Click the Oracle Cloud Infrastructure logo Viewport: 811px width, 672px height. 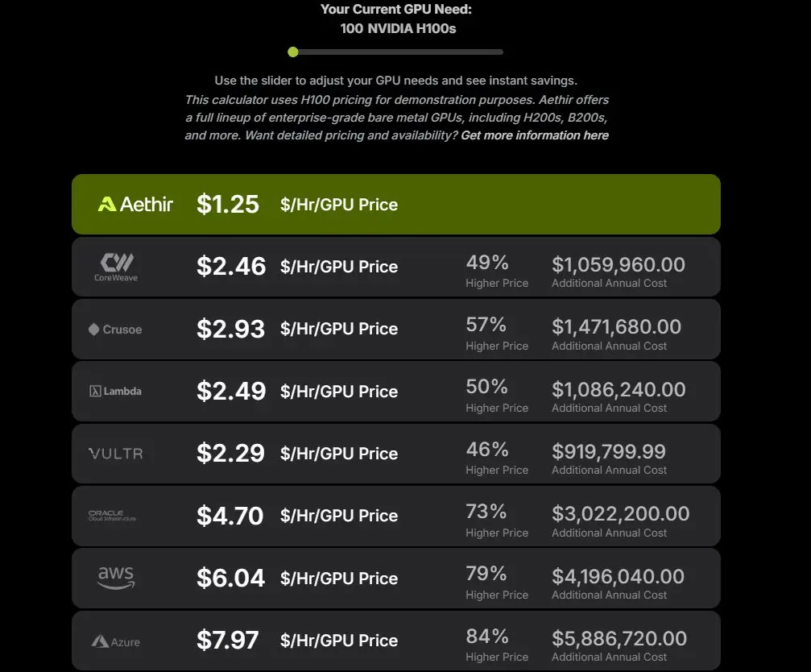pyautogui.click(x=112, y=515)
